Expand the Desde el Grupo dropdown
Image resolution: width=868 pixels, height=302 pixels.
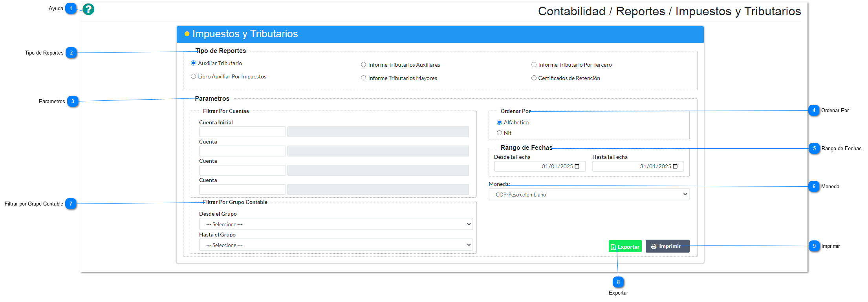coord(336,224)
